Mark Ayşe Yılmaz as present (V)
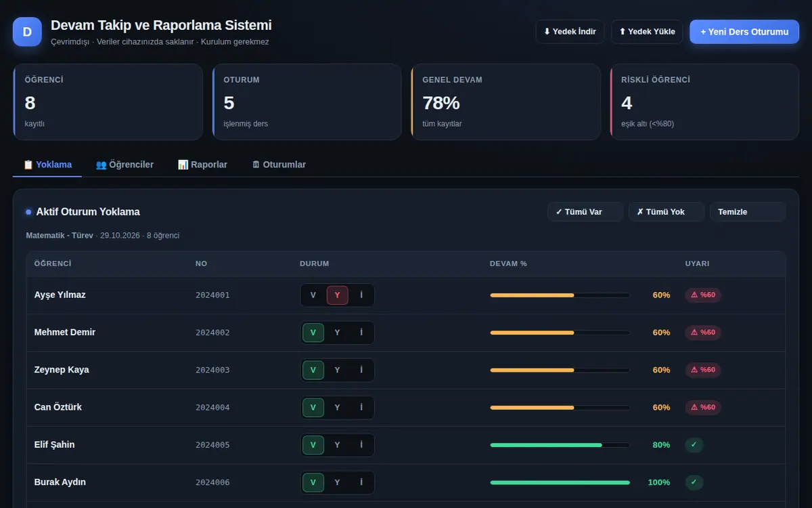 pos(313,295)
